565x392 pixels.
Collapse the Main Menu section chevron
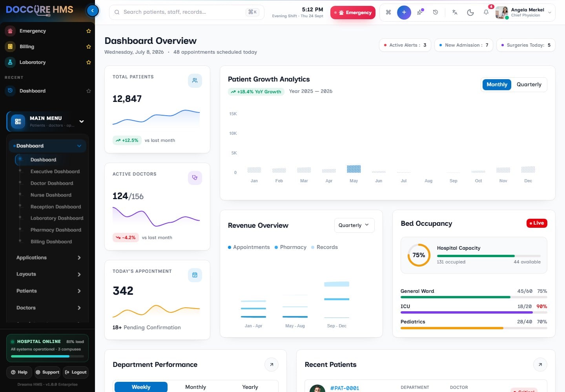pos(82,122)
